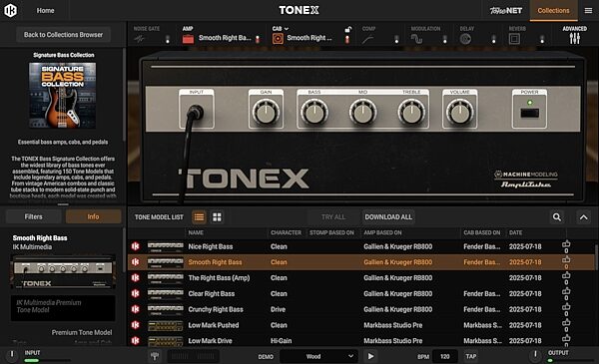
Task: Sort list by Amp Based On header
Action: (x=382, y=232)
